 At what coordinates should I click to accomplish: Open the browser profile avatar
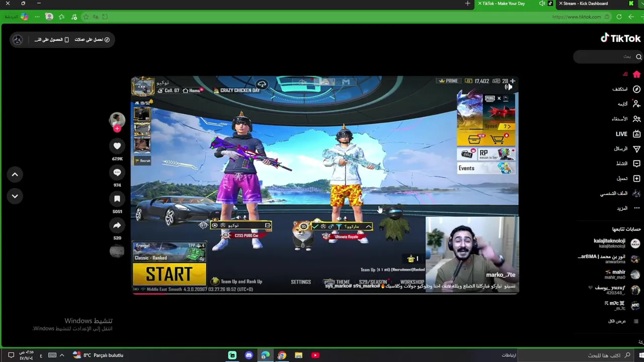[49, 17]
